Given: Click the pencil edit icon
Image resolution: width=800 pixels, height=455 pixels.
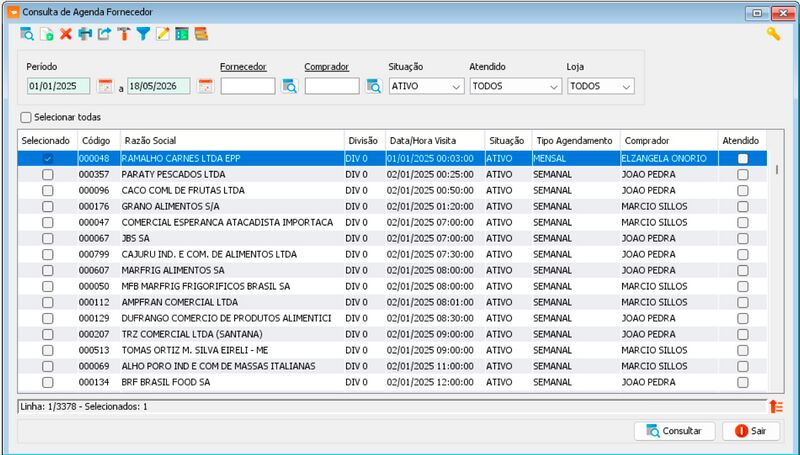Looking at the screenshot, I should point(163,34).
